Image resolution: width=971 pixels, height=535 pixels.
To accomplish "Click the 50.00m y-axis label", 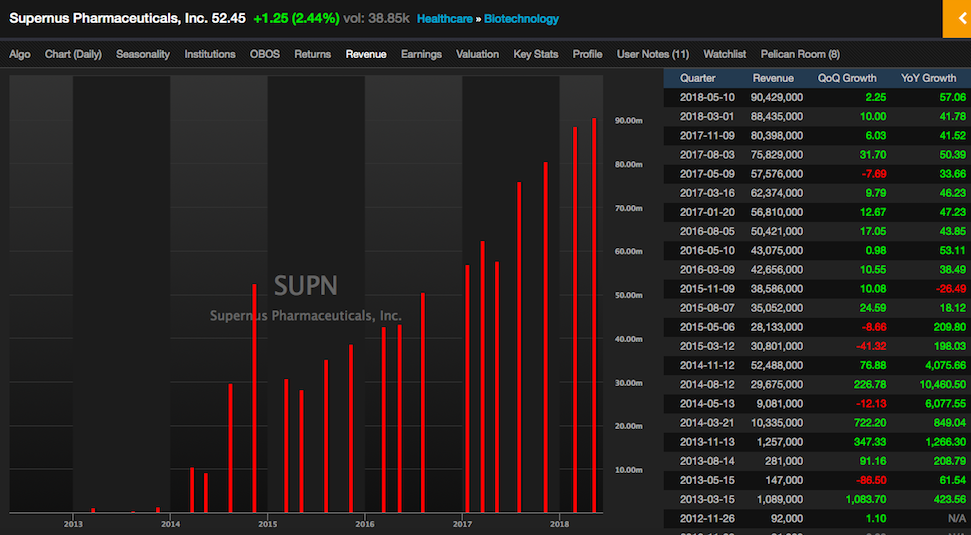I will pyautogui.click(x=629, y=295).
